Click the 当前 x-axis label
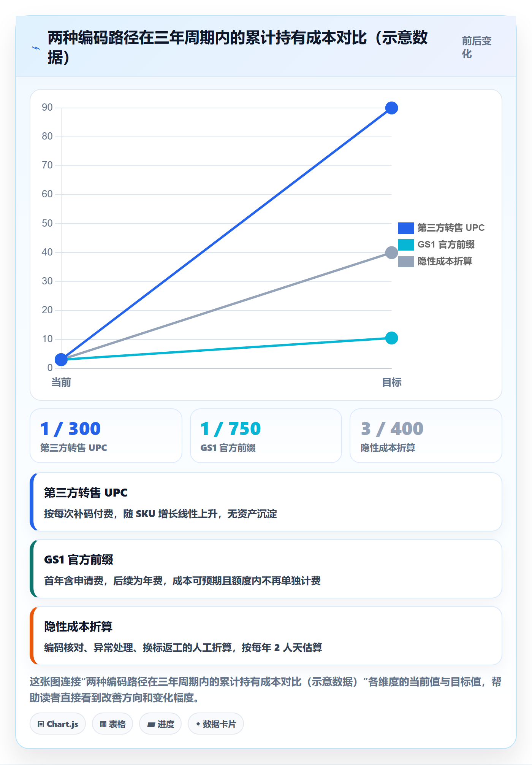 tap(61, 382)
